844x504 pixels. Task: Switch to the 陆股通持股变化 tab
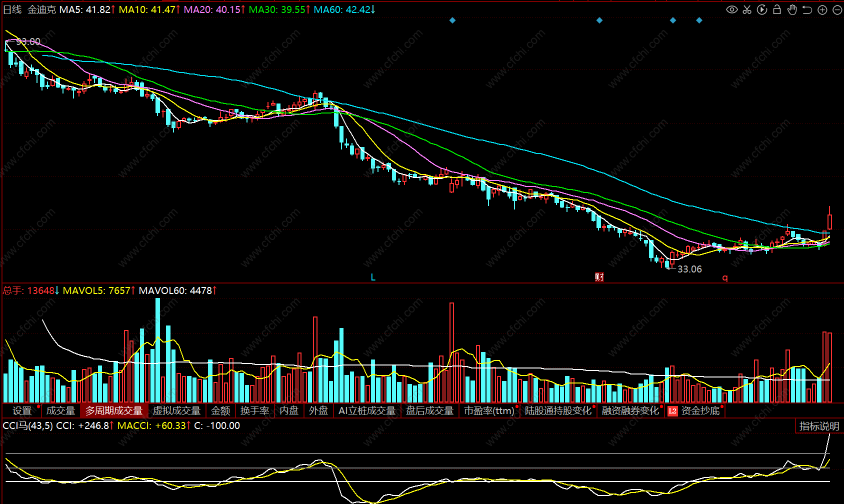tap(558, 410)
